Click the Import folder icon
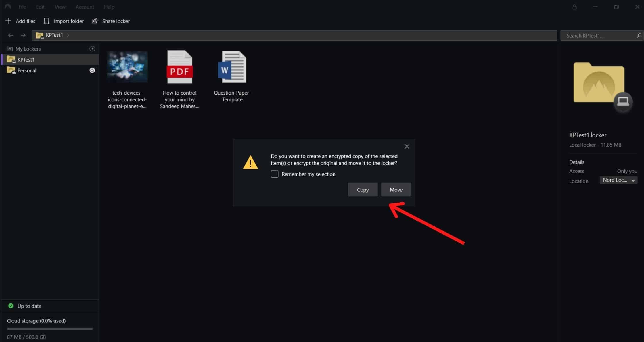The width and height of the screenshot is (644, 342). pyautogui.click(x=47, y=21)
